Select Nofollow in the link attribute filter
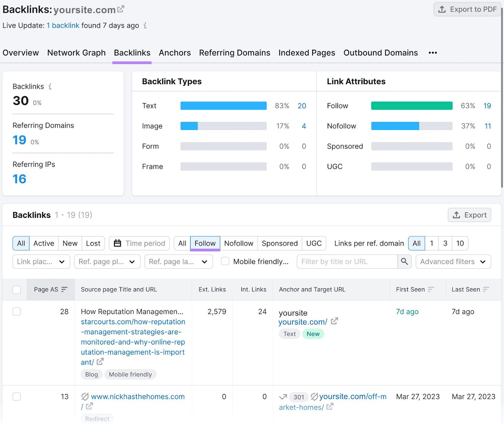504x425 pixels. (239, 243)
